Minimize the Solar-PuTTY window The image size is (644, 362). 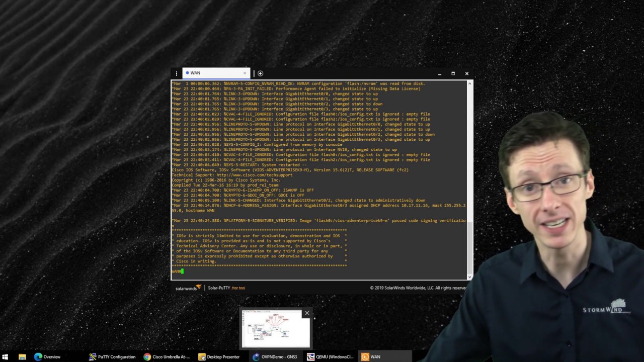439,73
